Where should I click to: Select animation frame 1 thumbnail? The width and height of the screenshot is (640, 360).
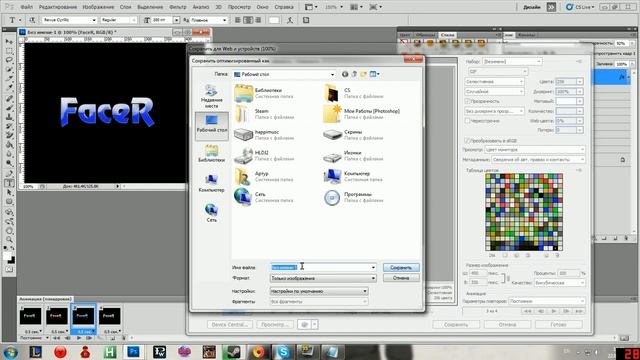[31, 316]
